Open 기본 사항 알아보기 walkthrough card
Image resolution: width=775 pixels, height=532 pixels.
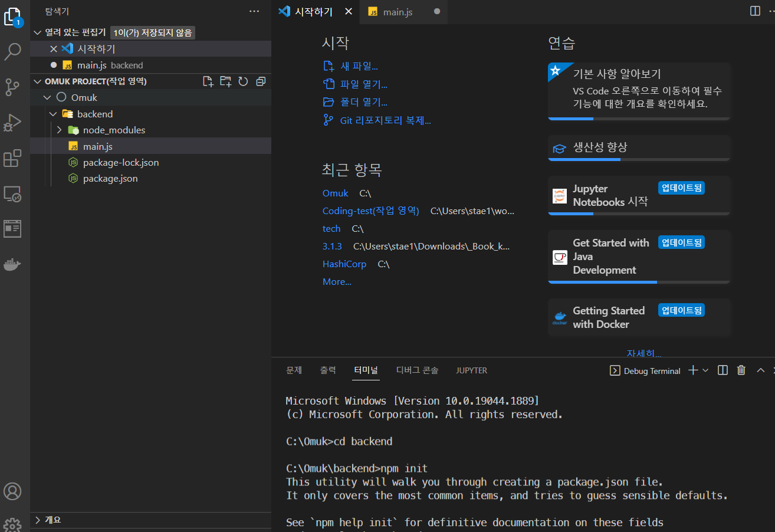[x=639, y=91]
